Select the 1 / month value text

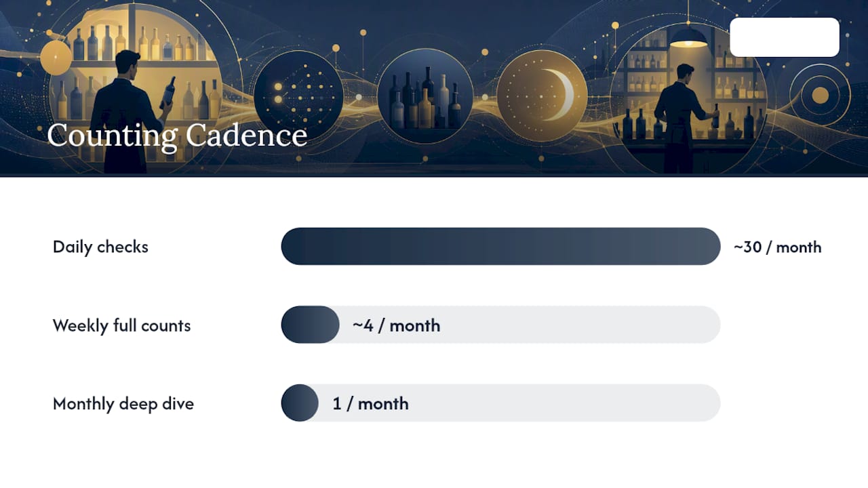tap(370, 404)
